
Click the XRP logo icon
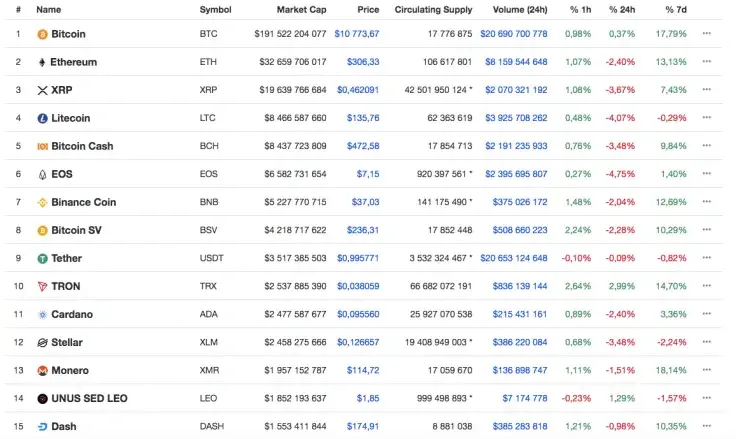point(42,90)
